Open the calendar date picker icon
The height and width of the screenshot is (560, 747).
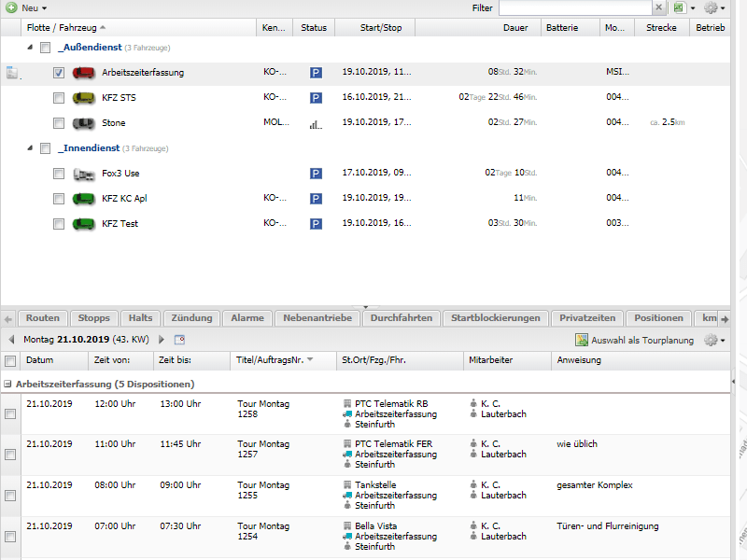pyautogui.click(x=180, y=340)
